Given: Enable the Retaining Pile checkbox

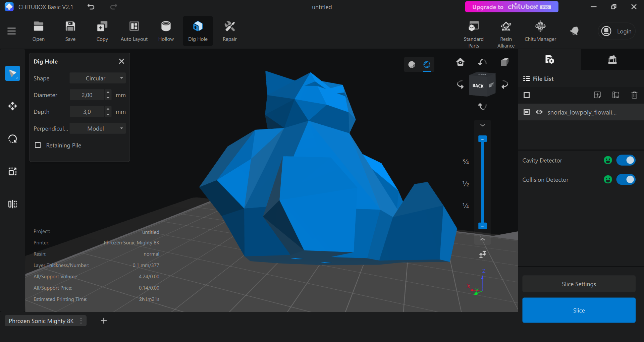Looking at the screenshot, I should 38,145.
